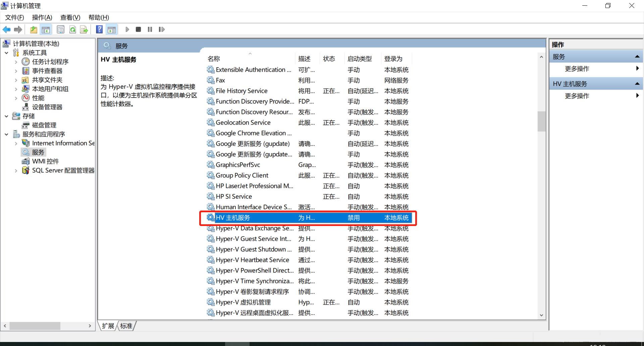The width and height of the screenshot is (644, 346).
Task: Sort services by 状态 column header
Action: (332, 59)
